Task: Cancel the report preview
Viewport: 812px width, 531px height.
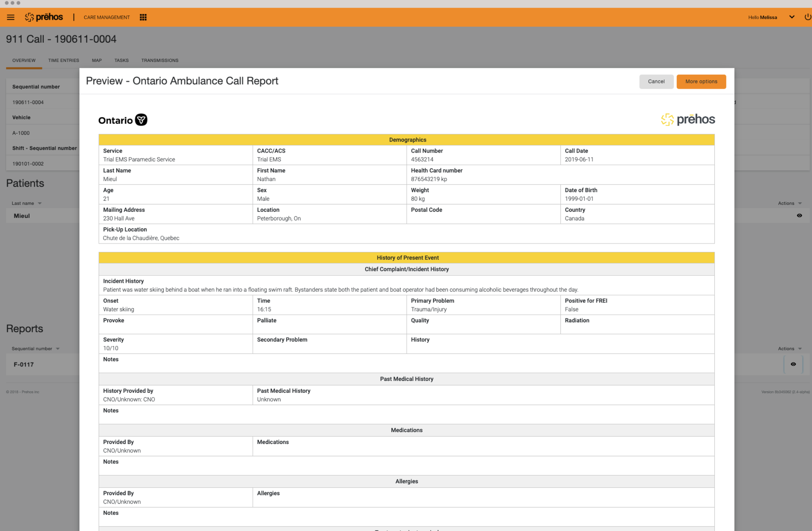Action: pyautogui.click(x=656, y=81)
